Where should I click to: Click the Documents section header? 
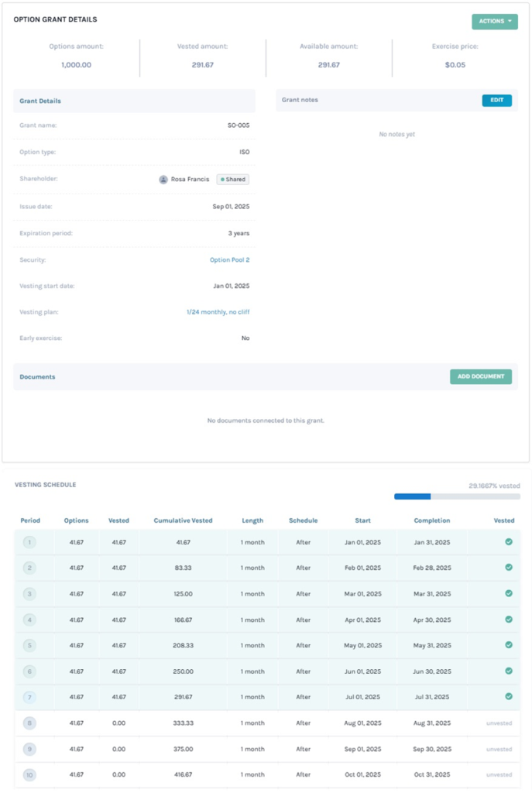click(x=37, y=377)
